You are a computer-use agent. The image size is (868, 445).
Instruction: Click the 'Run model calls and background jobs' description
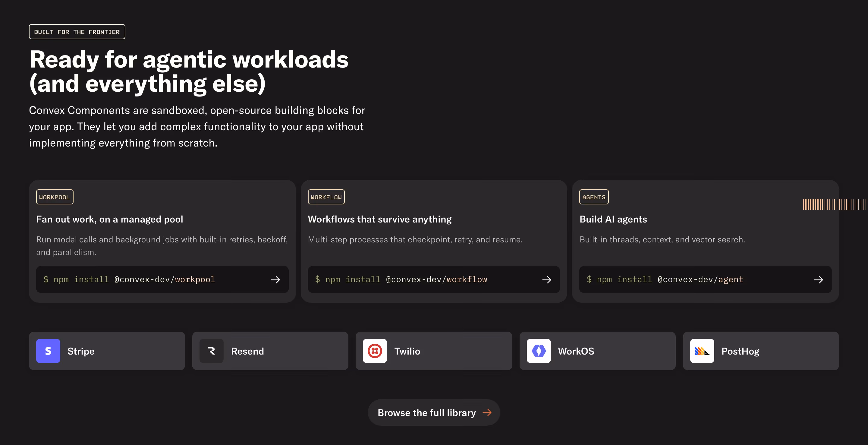tap(162, 246)
